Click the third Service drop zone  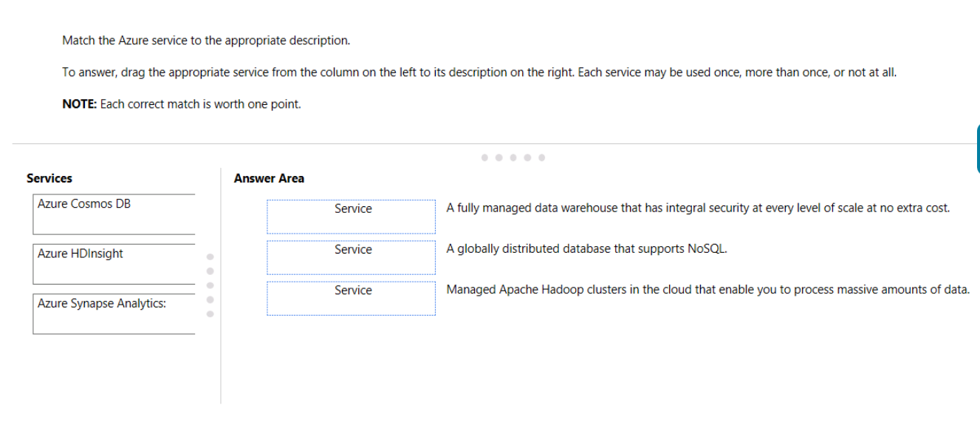click(x=352, y=297)
